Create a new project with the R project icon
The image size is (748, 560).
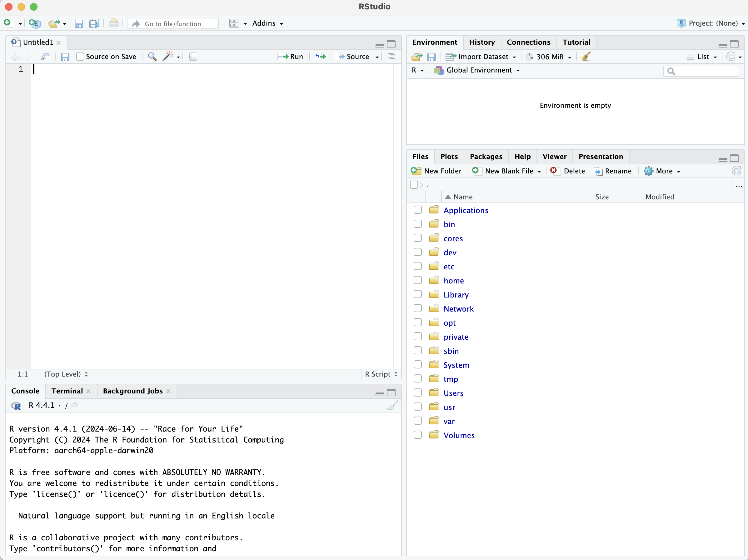34,23
